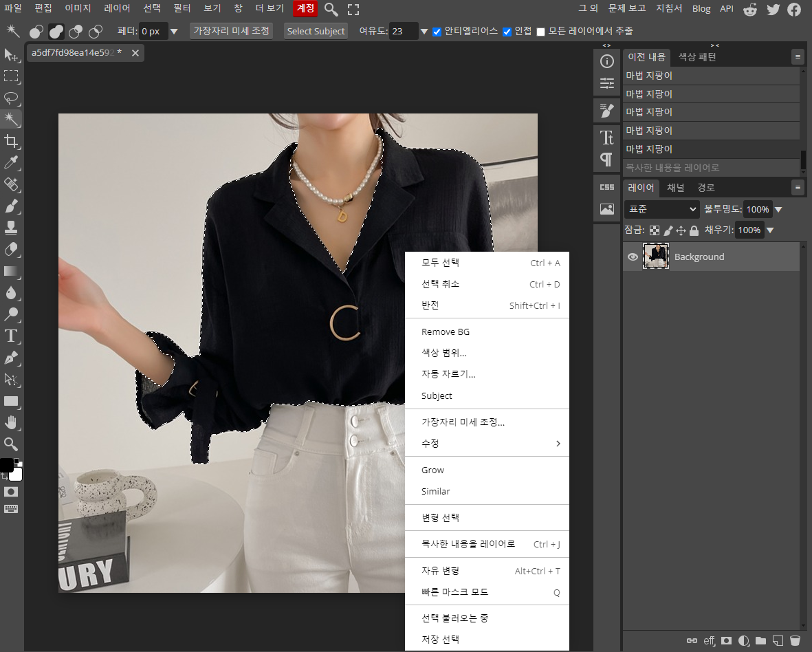The height and width of the screenshot is (652, 812).
Task: Toggle the 안티엘리어스 checkbox
Action: [437, 32]
